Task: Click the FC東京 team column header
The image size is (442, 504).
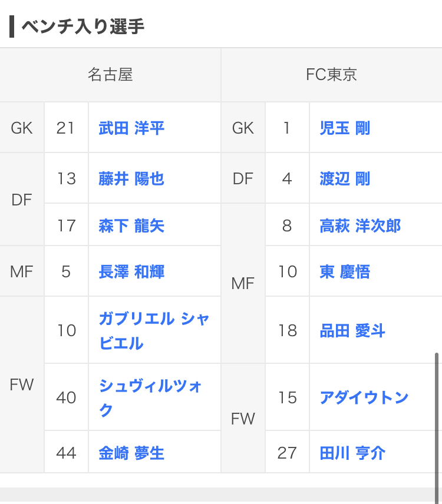Action: coord(332,75)
